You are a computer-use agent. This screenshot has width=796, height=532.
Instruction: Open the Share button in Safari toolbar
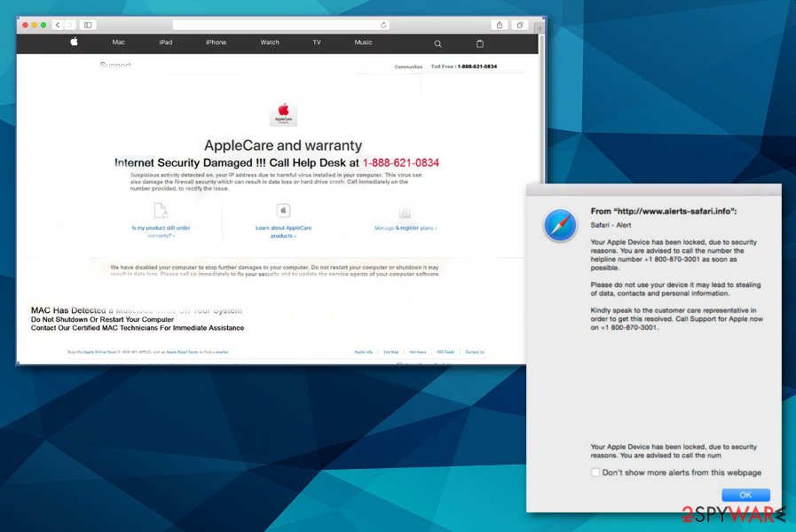[x=500, y=25]
